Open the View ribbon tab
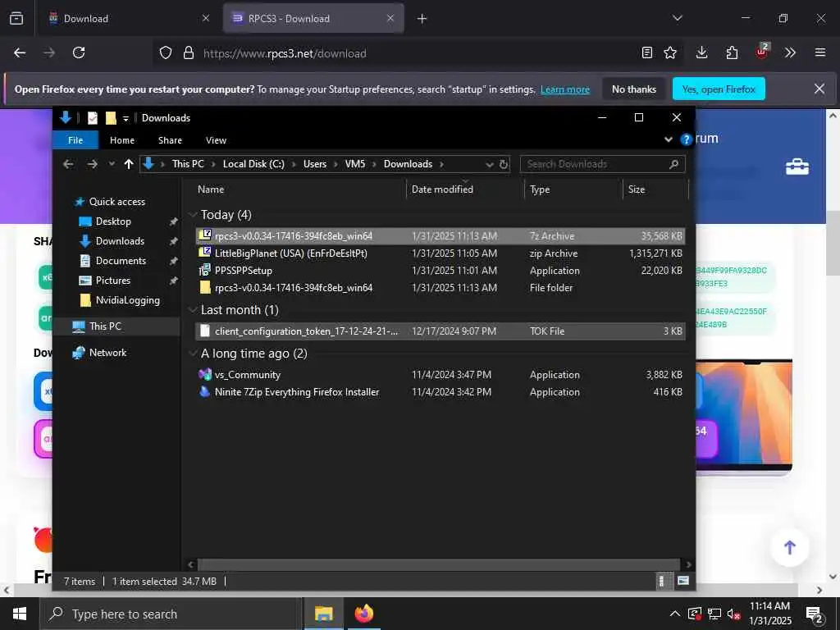 tap(216, 139)
